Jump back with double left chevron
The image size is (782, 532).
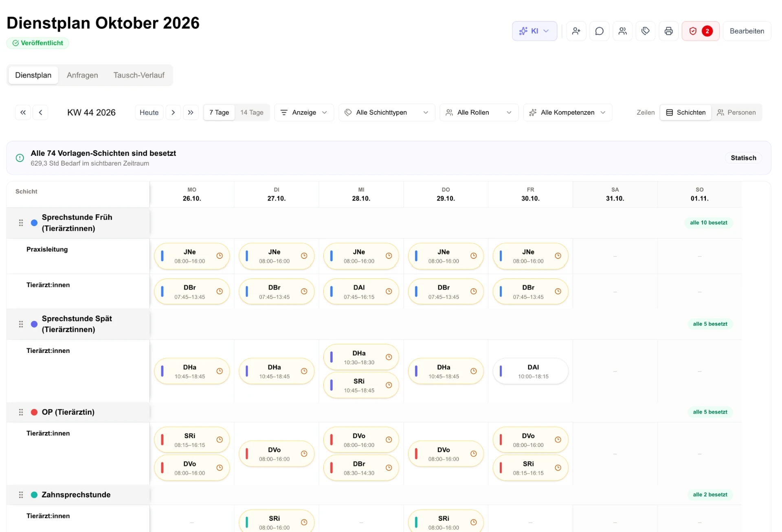point(23,112)
